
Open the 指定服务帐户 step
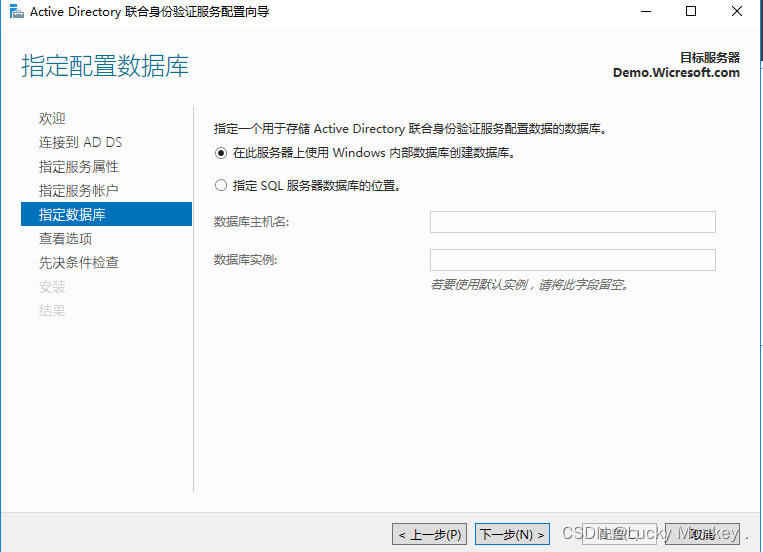[79, 190]
